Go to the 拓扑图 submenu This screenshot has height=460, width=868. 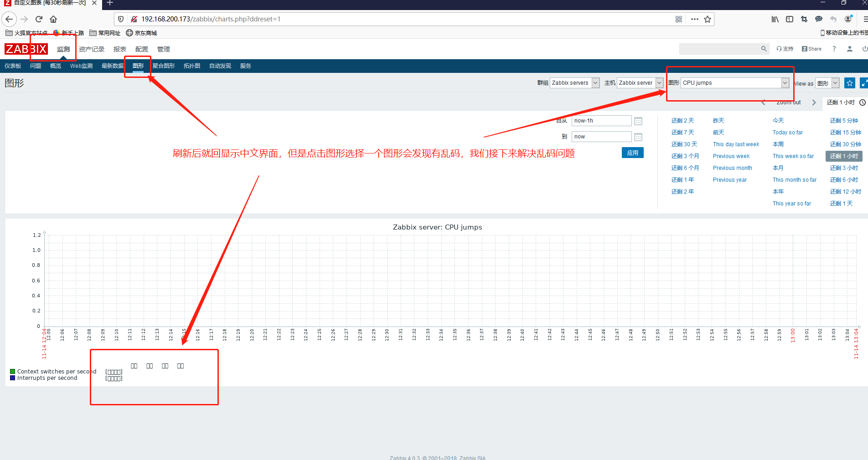click(x=192, y=66)
